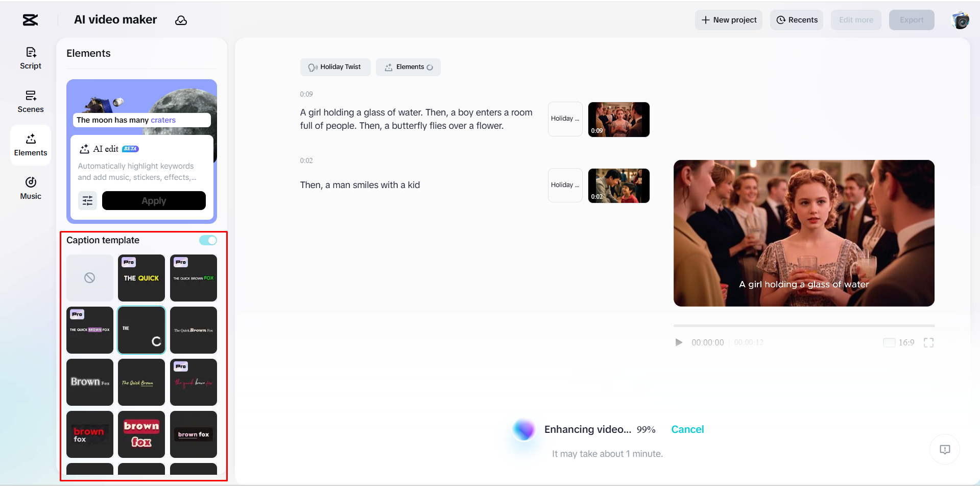
Task: Click the 0:09 scene timestamp
Action: (x=306, y=94)
